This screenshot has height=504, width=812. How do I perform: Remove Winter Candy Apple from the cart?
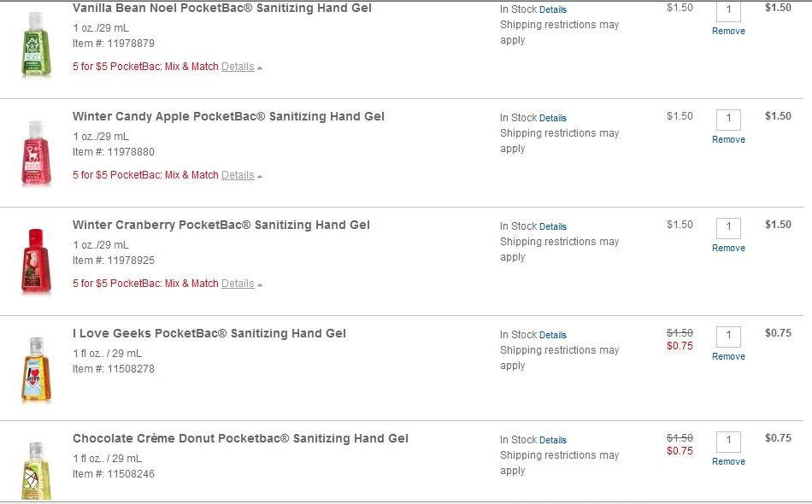click(728, 140)
